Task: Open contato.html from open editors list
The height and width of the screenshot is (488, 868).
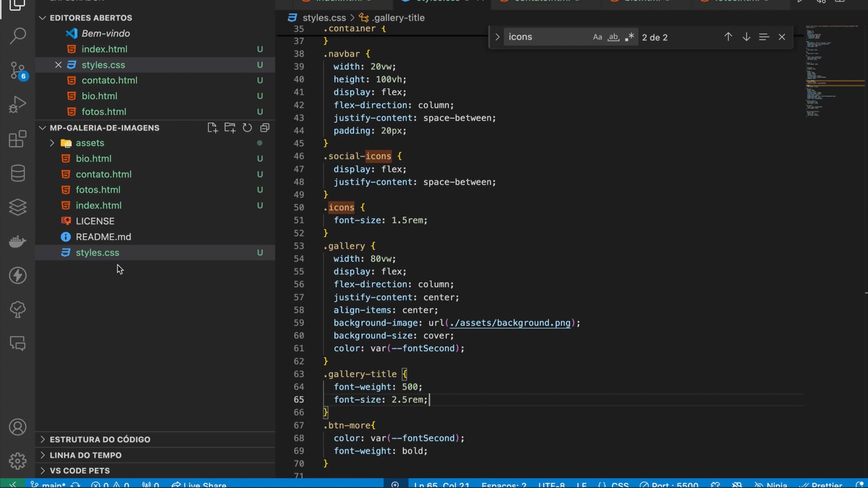Action: tap(109, 80)
